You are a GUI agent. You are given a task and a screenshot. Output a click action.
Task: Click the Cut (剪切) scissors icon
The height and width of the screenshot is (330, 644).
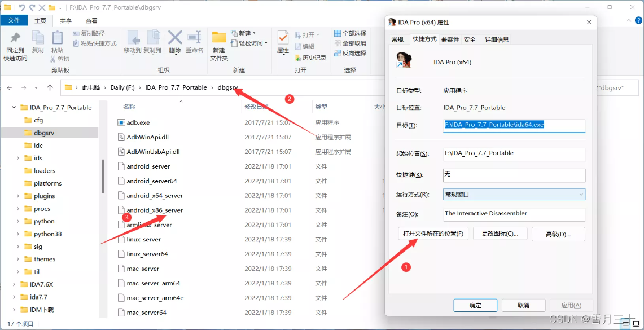(53, 59)
